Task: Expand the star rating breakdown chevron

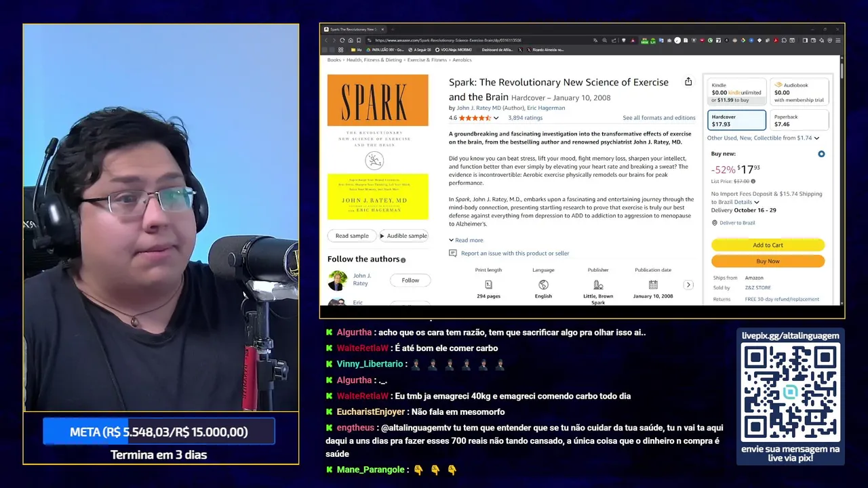Action: click(496, 118)
